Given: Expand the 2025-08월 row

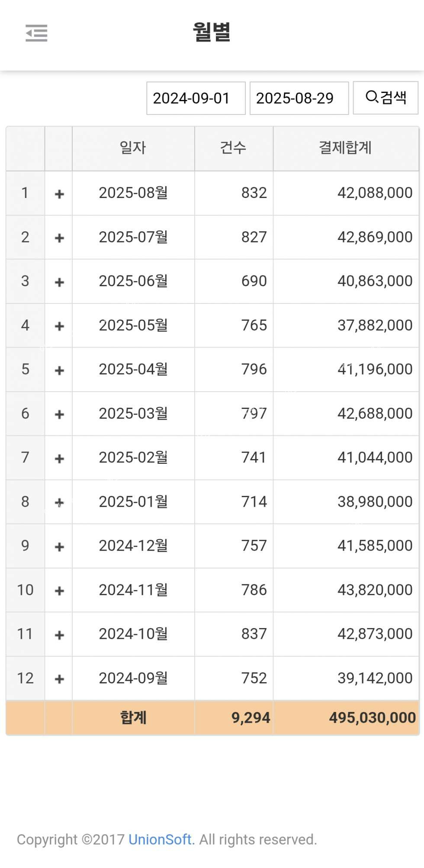Looking at the screenshot, I should [59, 194].
